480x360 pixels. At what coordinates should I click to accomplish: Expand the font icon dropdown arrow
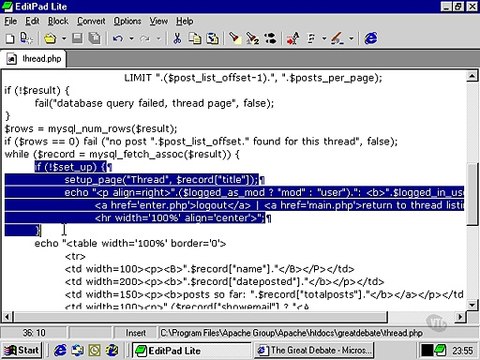click(x=351, y=39)
